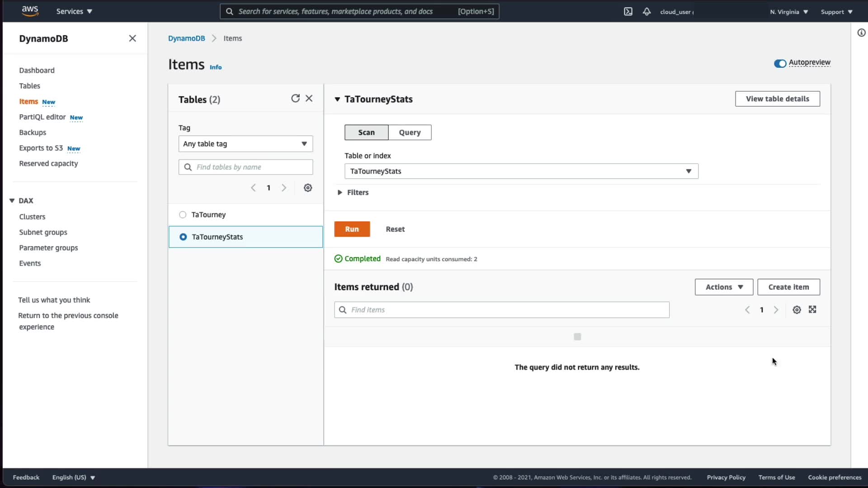This screenshot has height=488, width=868.
Task: Close the Tables panel
Action: click(x=309, y=99)
